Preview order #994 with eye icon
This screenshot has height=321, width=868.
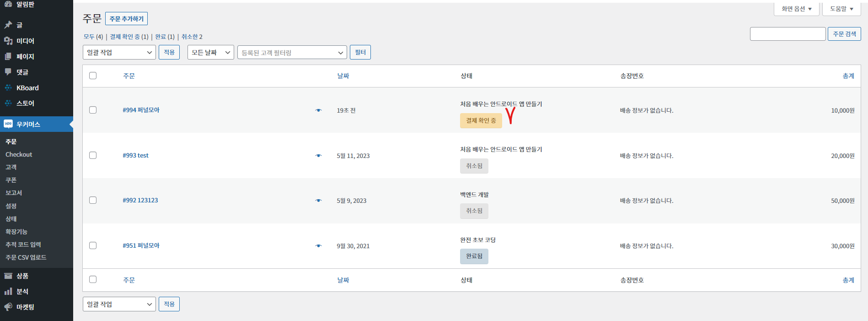318,110
